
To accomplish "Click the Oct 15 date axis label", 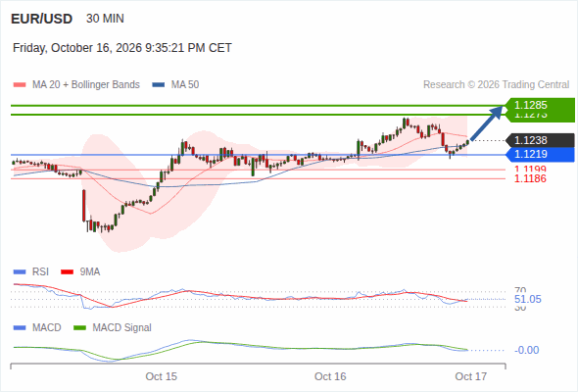I will (x=161, y=376).
